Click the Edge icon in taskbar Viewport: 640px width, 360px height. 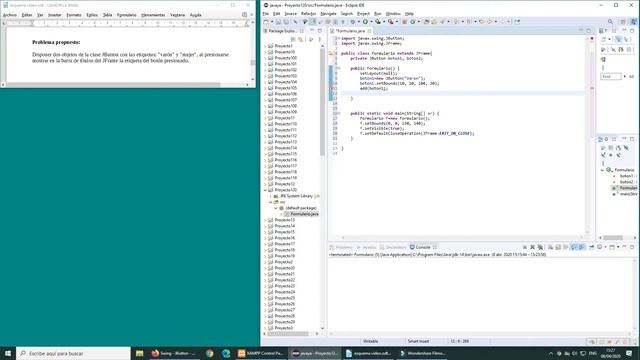tap(226, 353)
